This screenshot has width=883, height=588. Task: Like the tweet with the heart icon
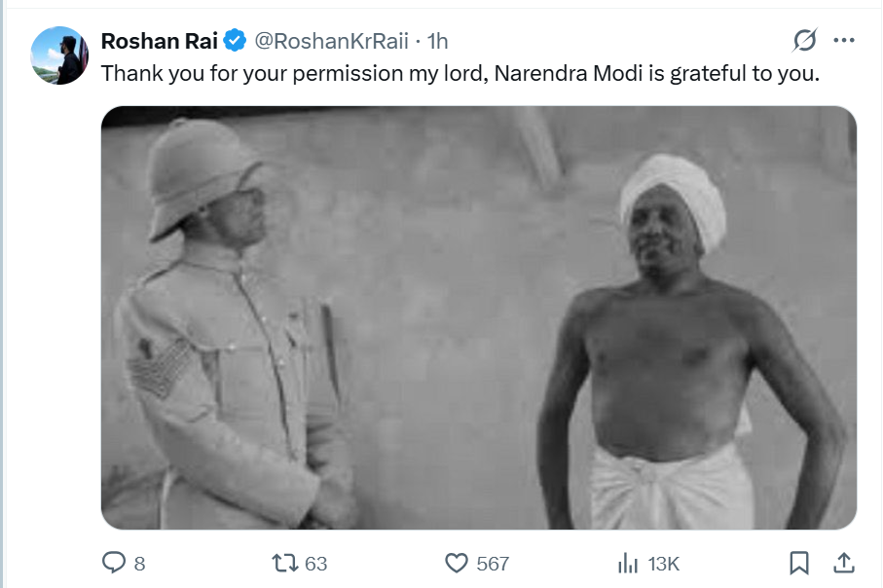click(457, 563)
